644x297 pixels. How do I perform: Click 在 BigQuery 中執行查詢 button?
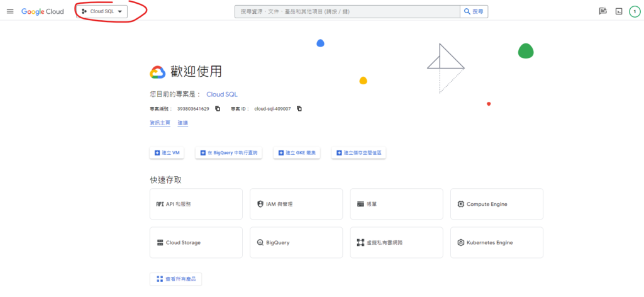[228, 153]
